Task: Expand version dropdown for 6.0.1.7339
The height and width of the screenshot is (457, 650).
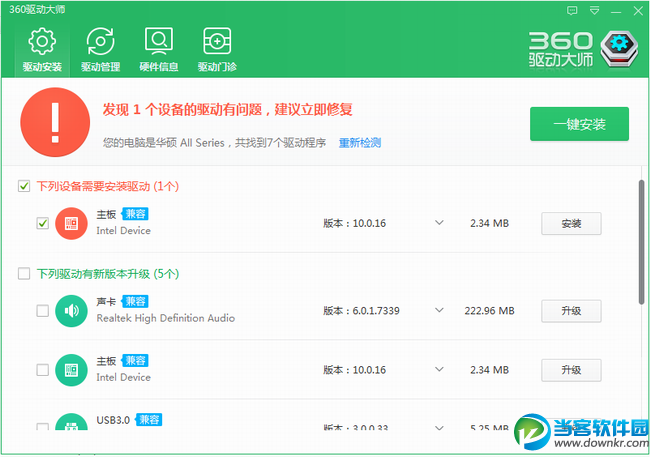Action: coord(439,310)
